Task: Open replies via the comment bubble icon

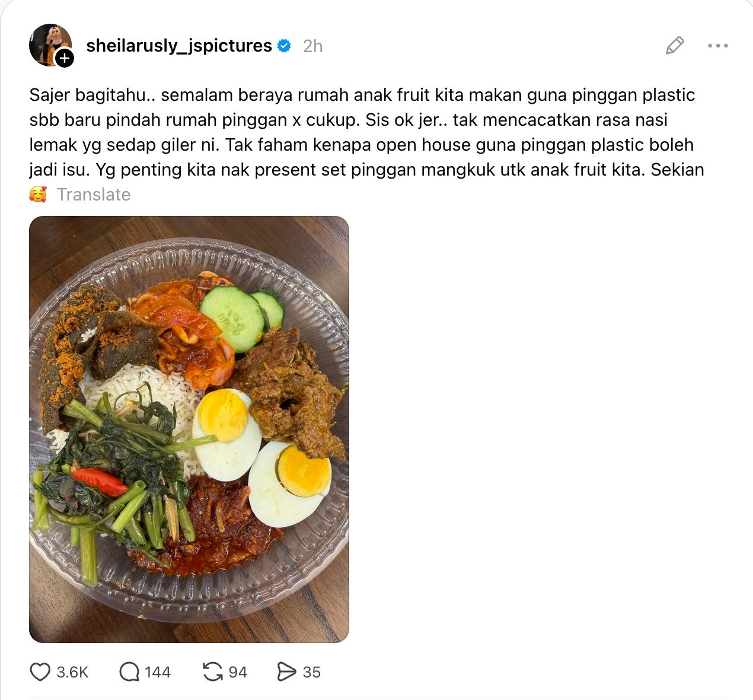Action: [x=129, y=672]
